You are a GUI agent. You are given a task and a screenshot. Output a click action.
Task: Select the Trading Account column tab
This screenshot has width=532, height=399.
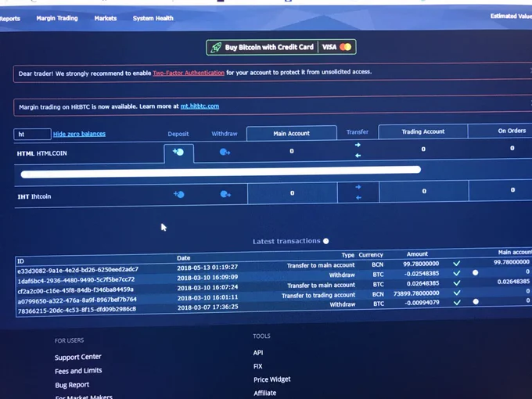coord(423,131)
